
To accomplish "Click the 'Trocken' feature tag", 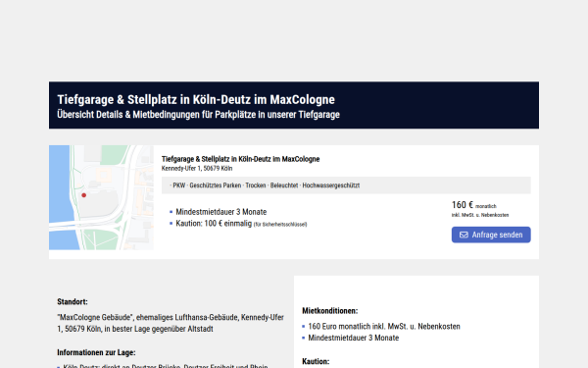I will 256,185.
